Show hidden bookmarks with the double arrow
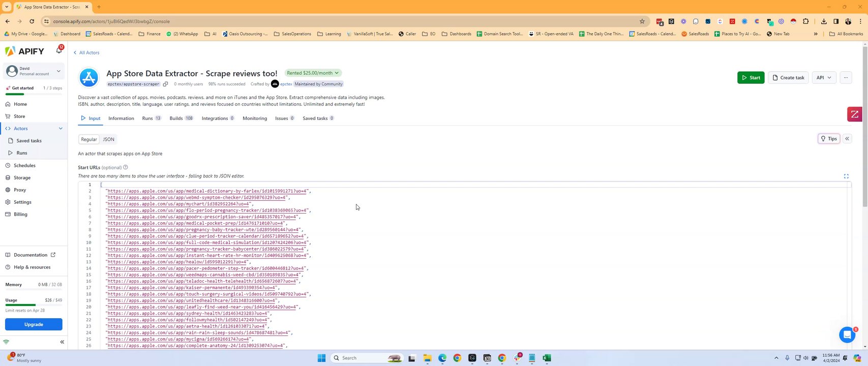Image resolution: width=868 pixels, height=366 pixels. [x=816, y=34]
